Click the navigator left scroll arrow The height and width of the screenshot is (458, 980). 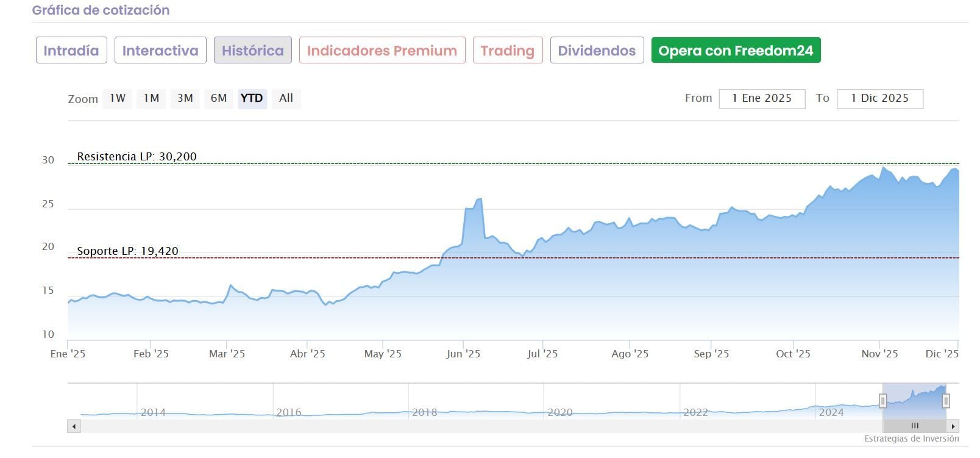tap(74, 426)
